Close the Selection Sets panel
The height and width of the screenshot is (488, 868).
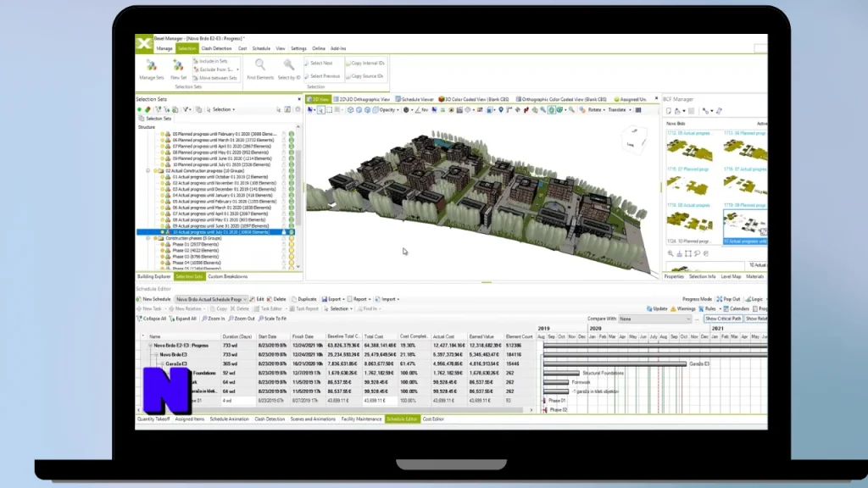coord(299,100)
